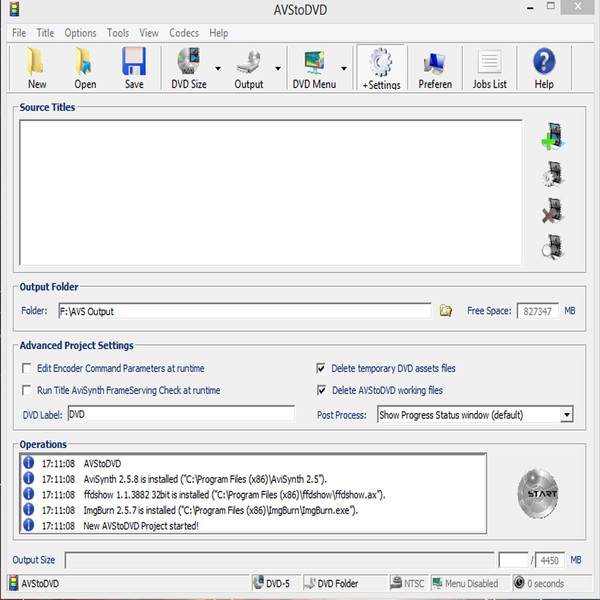This screenshot has width=600, height=600.
Task: Uncheck Delete temporary DVD assets files
Action: point(321,368)
